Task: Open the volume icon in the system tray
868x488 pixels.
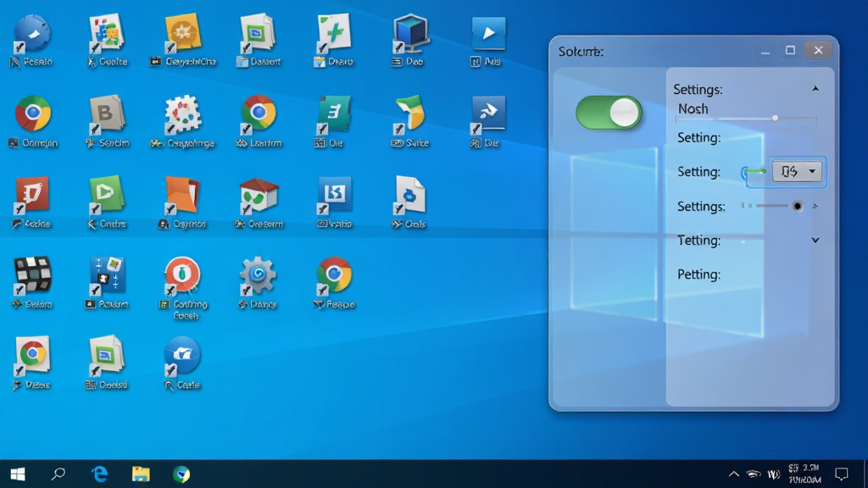Action: (773, 474)
